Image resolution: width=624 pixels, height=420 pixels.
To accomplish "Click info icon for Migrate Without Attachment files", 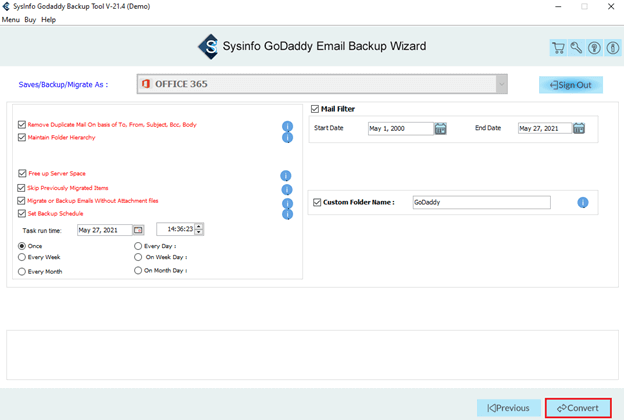I will [287, 203].
